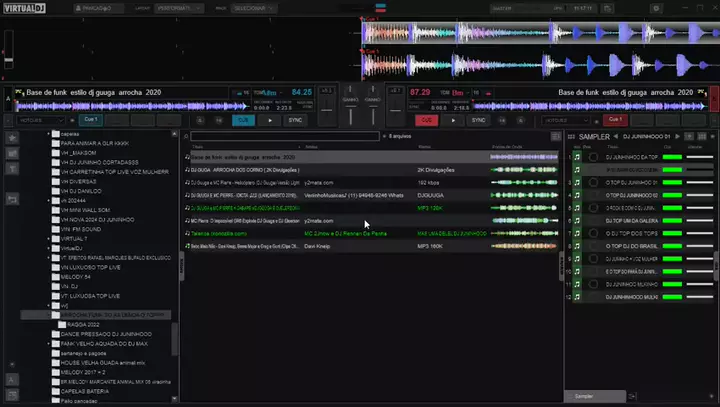Switch to Sampler tab at bottom right
Image resolution: width=720 pixels, height=407 pixels.
point(594,396)
